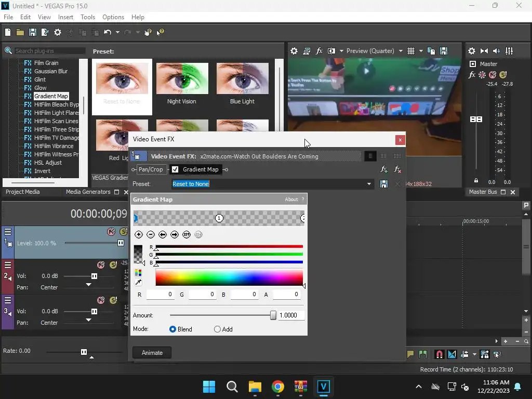
Task: Open the Tools menu
Action: click(87, 17)
